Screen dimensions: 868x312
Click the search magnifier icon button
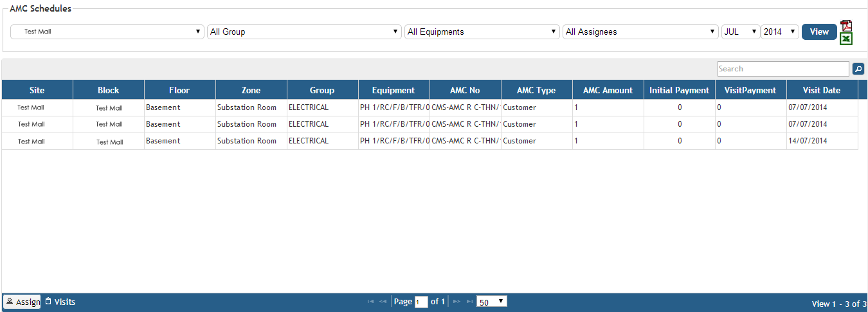pyautogui.click(x=858, y=69)
